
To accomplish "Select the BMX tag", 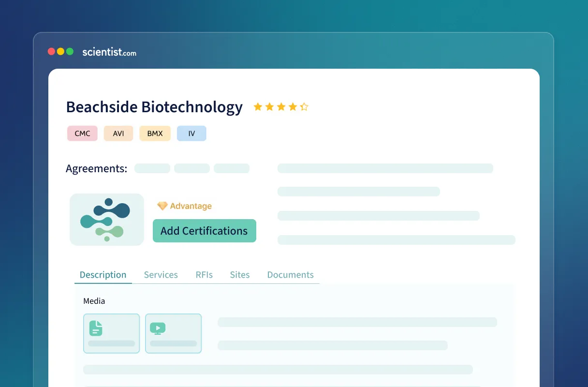I will point(155,134).
